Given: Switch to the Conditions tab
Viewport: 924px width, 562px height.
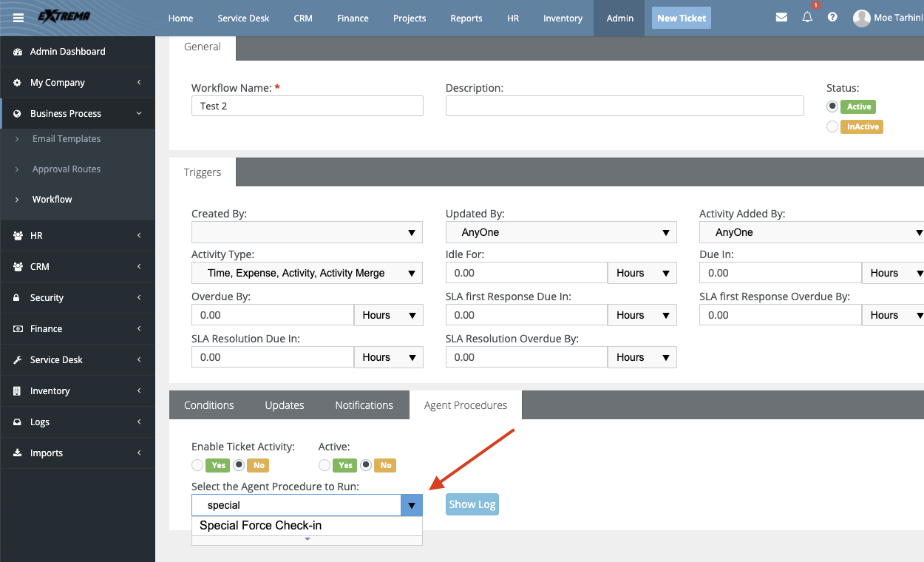Looking at the screenshot, I should tap(208, 405).
